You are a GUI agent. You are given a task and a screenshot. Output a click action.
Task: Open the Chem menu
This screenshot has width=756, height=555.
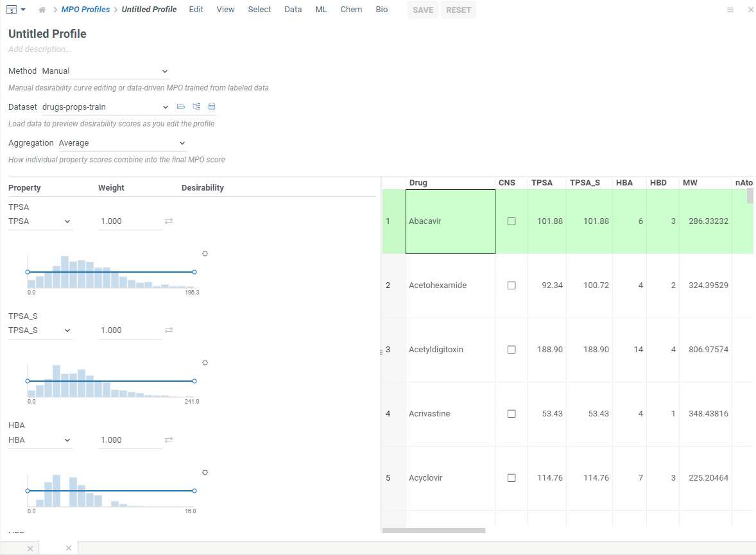(351, 10)
